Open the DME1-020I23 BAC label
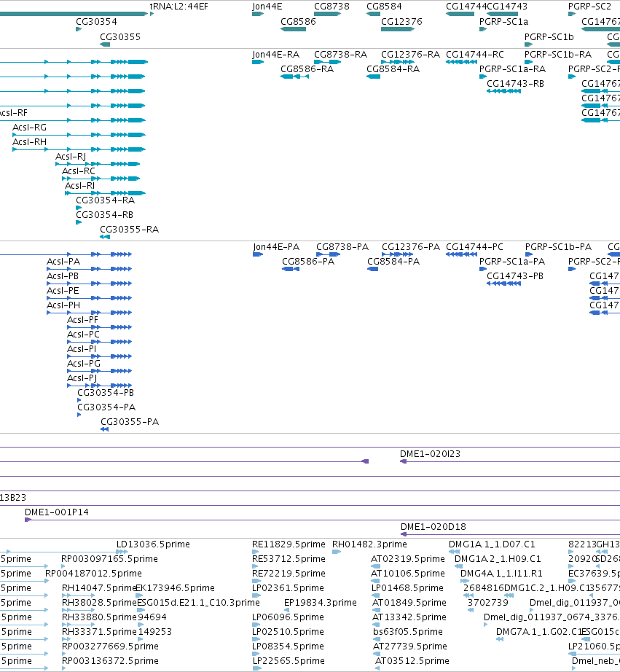 (x=430, y=454)
